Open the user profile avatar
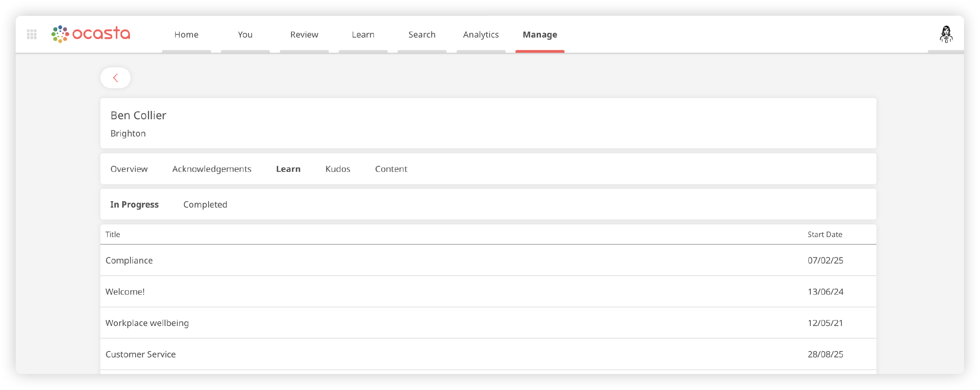Viewport: 980px width, 390px height. click(946, 34)
